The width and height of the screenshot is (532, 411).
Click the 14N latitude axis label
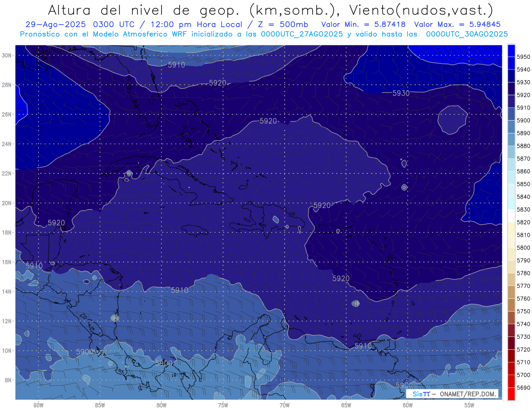7,292
